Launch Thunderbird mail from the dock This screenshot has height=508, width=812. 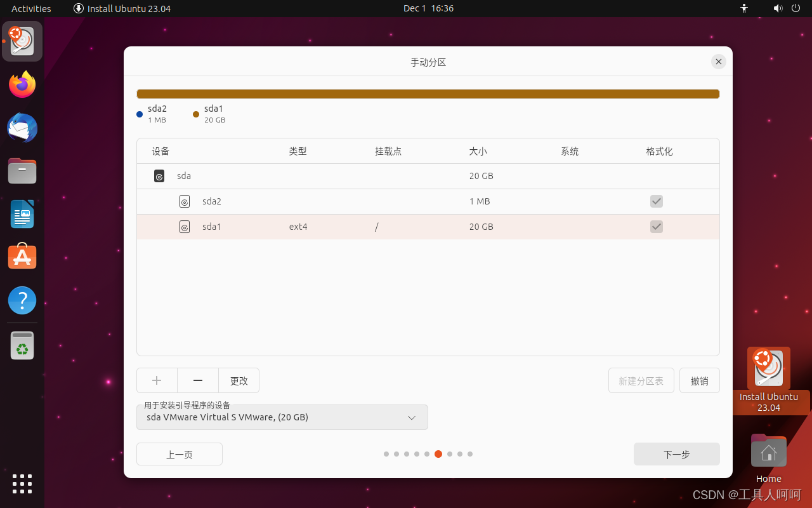pos(22,128)
